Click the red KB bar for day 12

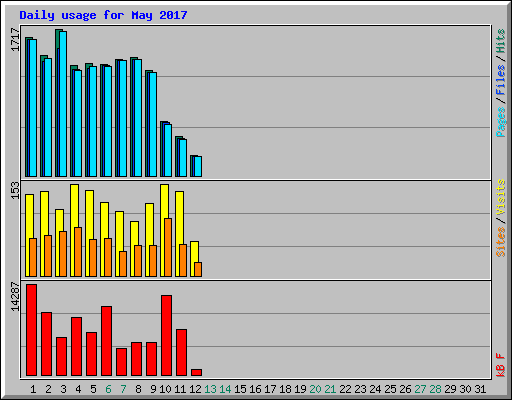pyautogui.click(x=196, y=372)
